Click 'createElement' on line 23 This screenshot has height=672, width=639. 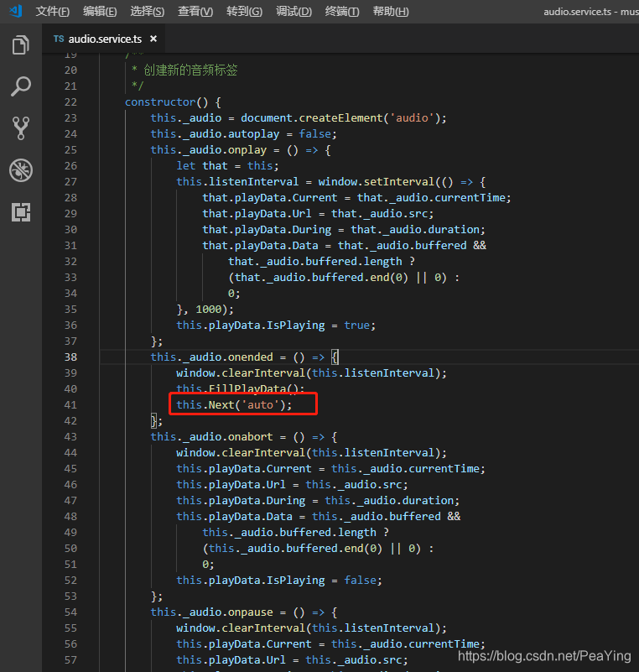[340, 117]
